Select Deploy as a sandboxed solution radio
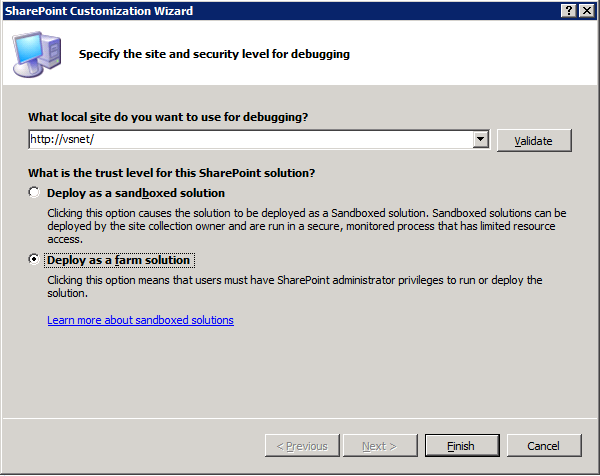 point(34,192)
